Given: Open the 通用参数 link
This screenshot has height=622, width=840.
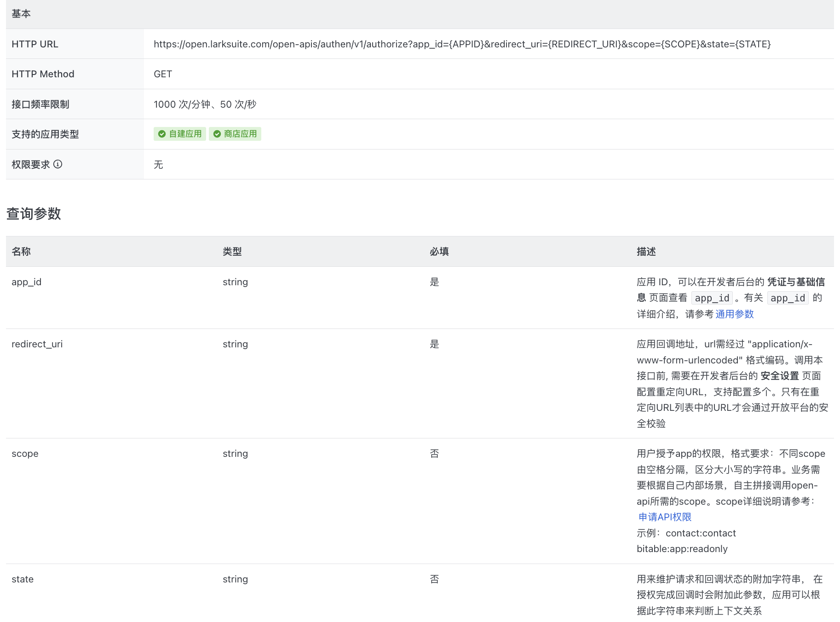Looking at the screenshot, I should click(x=734, y=314).
